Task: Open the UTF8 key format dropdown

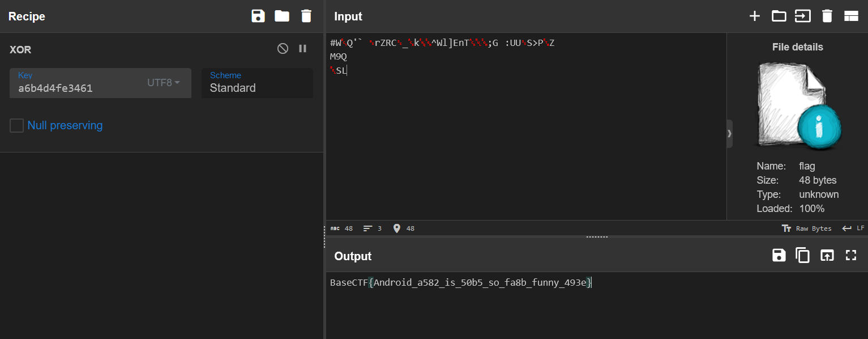Action: tap(164, 83)
